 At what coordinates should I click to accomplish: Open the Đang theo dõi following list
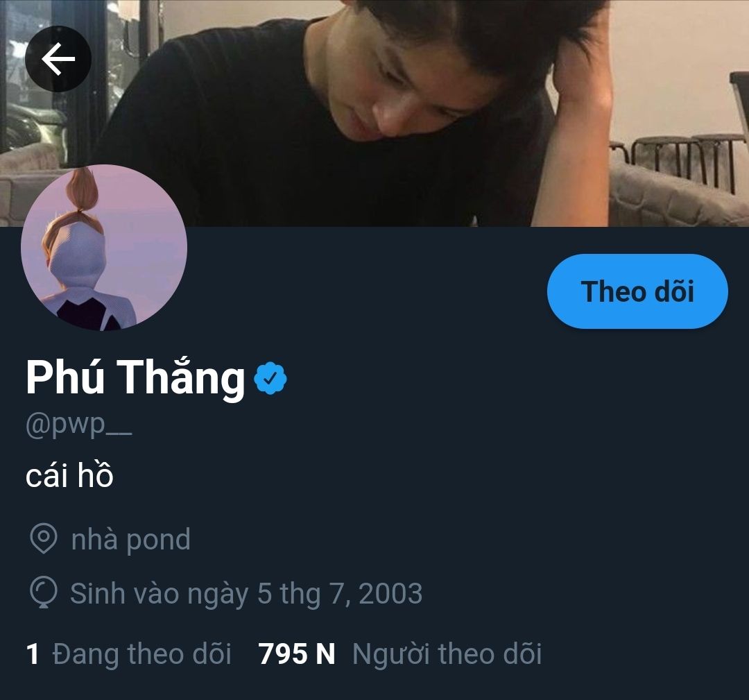(141, 654)
